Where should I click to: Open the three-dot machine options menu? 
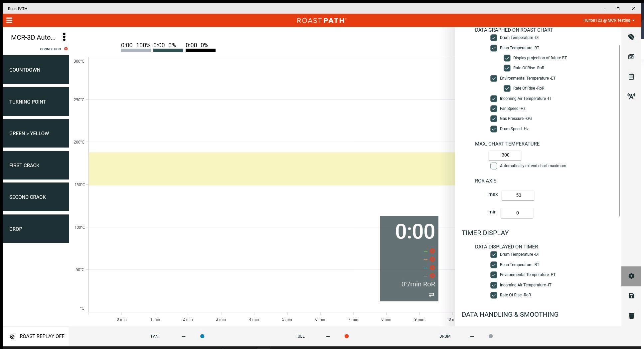click(64, 37)
